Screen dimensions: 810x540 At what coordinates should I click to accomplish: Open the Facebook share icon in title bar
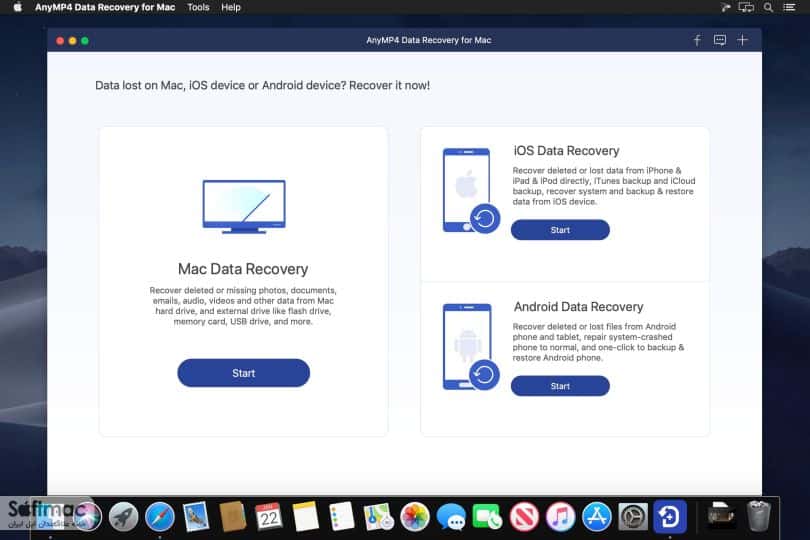(697, 40)
